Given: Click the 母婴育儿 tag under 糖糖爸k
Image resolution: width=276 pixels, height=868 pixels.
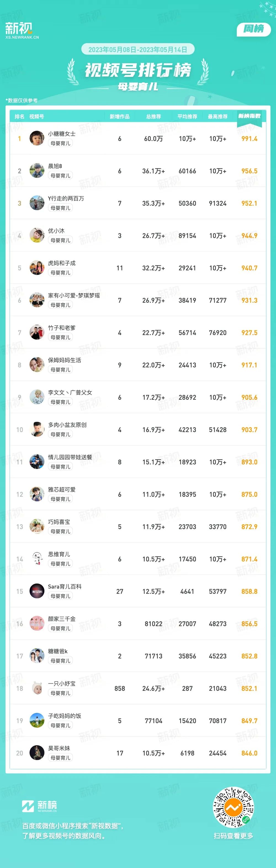Looking at the screenshot, I should [61, 661].
